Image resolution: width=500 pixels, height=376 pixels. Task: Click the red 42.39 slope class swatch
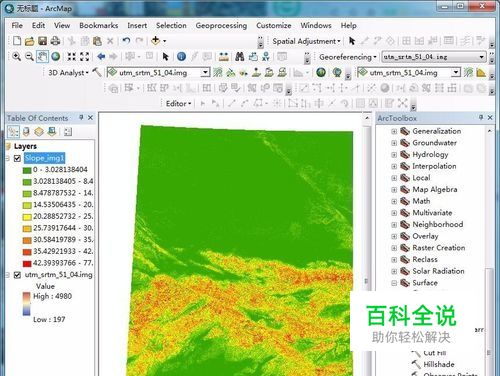point(27,264)
